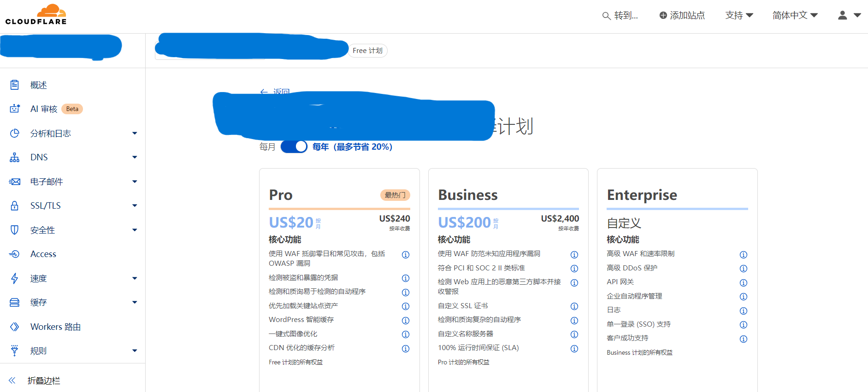This screenshot has width=868, height=392.
Task: Click info icon for 检测被盗和暴露的凭据
Action: pos(406,278)
